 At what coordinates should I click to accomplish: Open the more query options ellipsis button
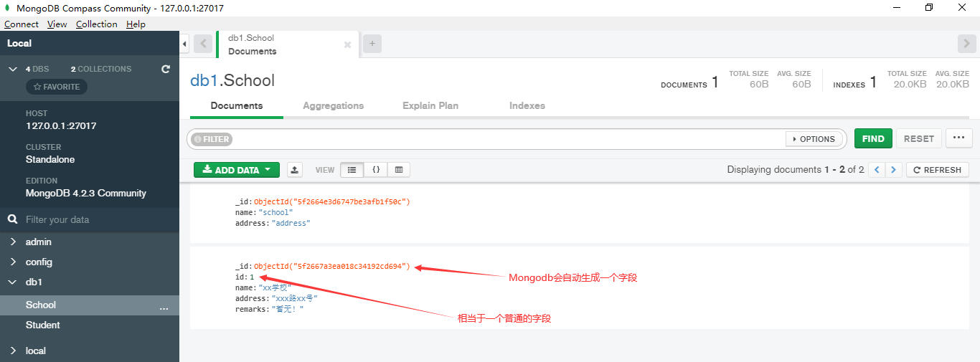(x=958, y=138)
